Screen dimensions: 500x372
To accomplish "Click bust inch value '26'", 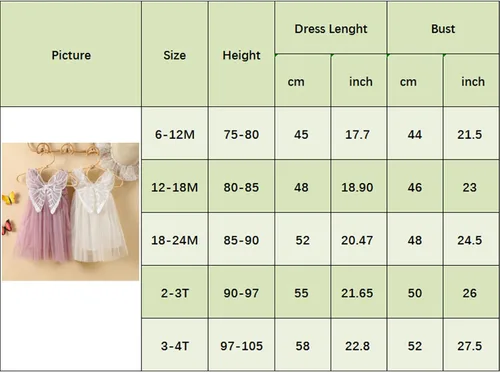I will [x=471, y=293].
